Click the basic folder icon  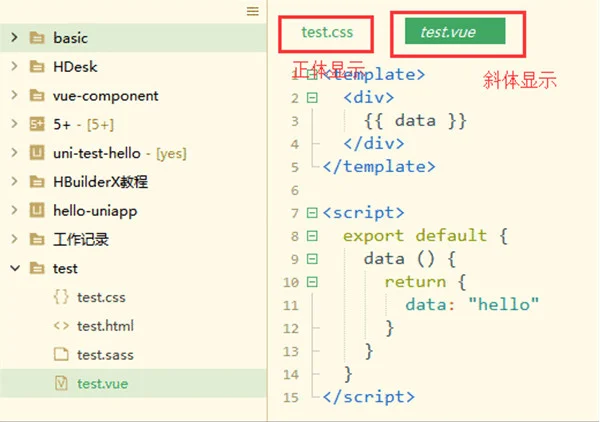[x=37, y=37]
